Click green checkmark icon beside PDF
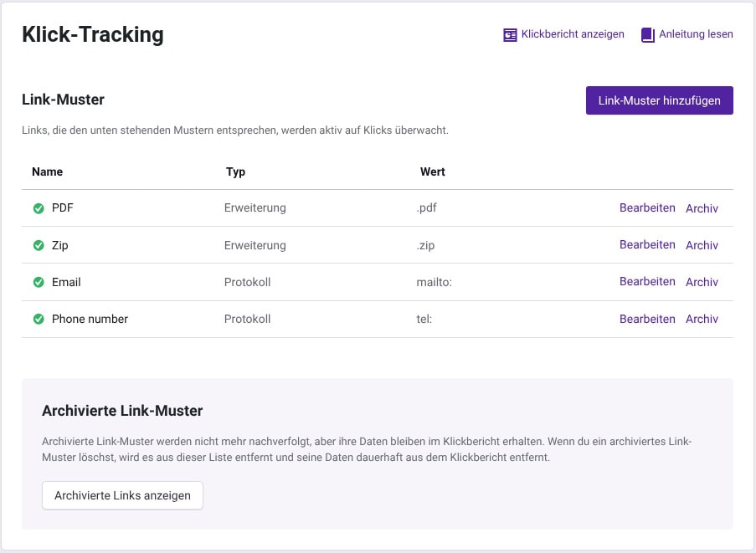 39,208
